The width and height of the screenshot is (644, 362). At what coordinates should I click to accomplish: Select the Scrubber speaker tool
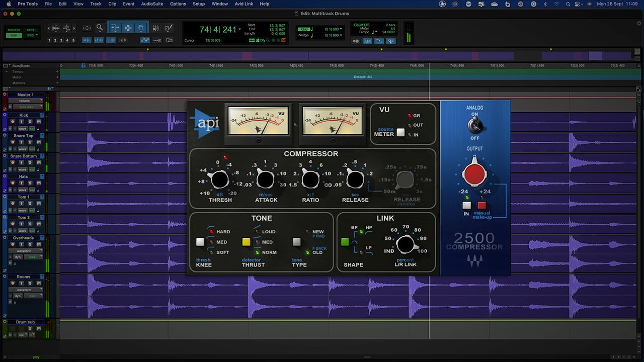[x=155, y=28]
